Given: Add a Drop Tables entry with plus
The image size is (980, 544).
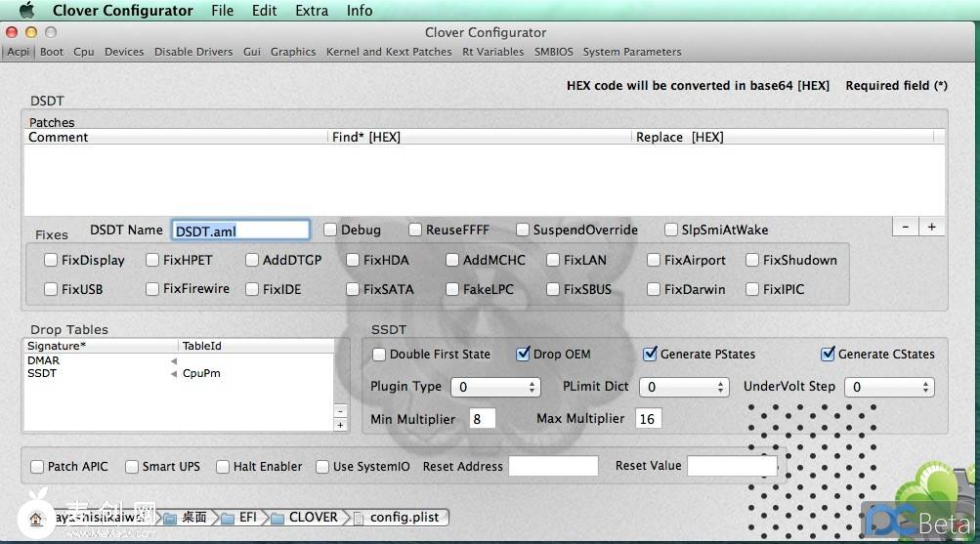Looking at the screenshot, I should coord(340,425).
